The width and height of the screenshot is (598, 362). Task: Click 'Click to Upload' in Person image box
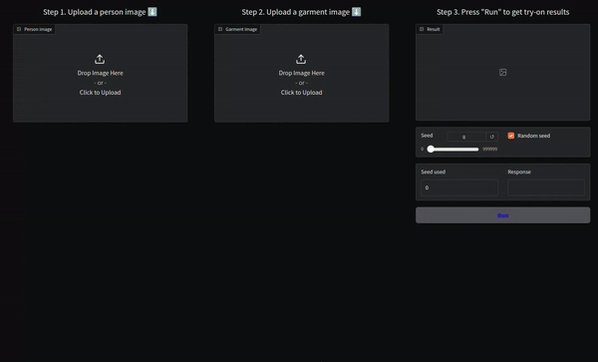(x=100, y=92)
